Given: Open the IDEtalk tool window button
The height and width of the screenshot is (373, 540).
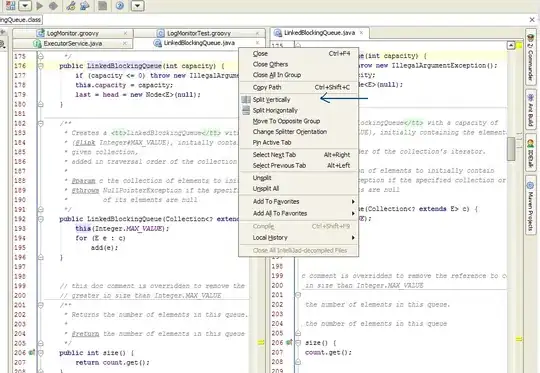Looking at the screenshot, I should [x=531, y=154].
